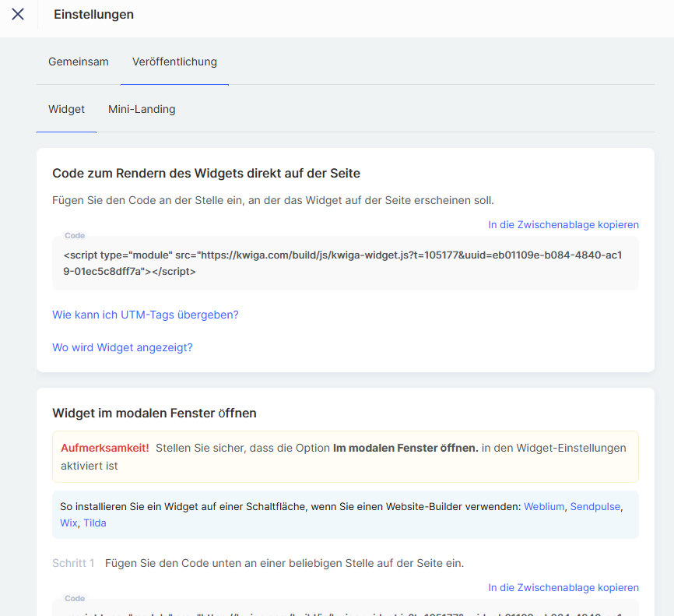The width and height of the screenshot is (674, 616).
Task: Copy the page render code to clipboard
Action: (563, 224)
